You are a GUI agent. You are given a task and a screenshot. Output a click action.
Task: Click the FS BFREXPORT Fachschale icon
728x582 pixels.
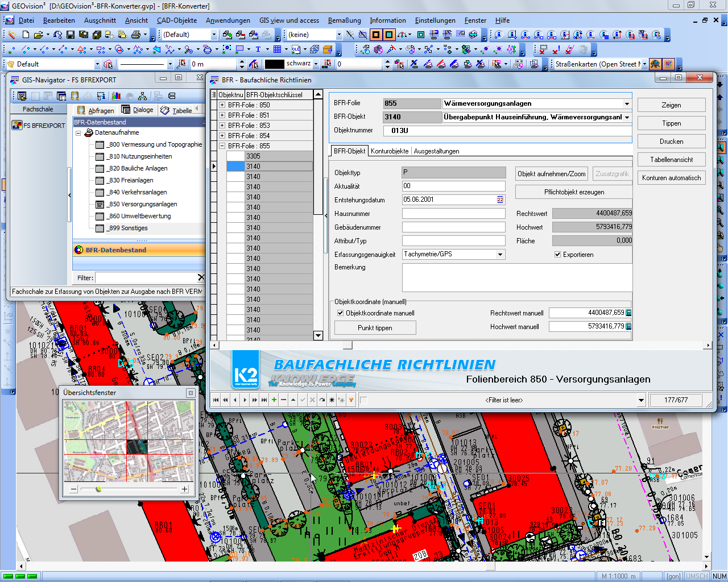click(16, 125)
